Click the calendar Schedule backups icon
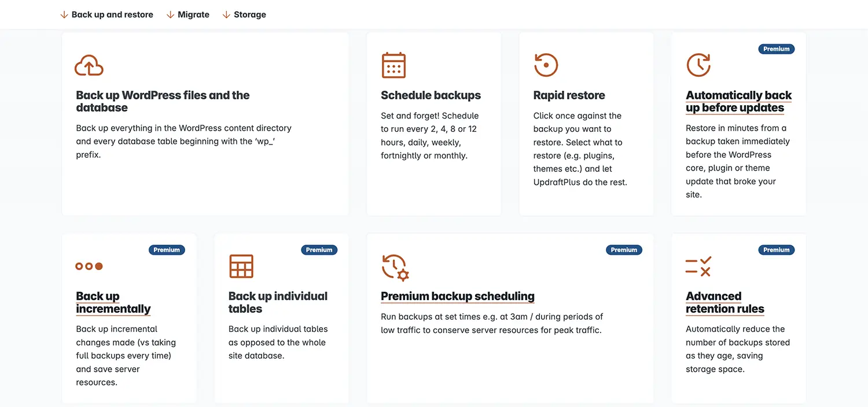This screenshot has width=868, height=407. (393, 65)
